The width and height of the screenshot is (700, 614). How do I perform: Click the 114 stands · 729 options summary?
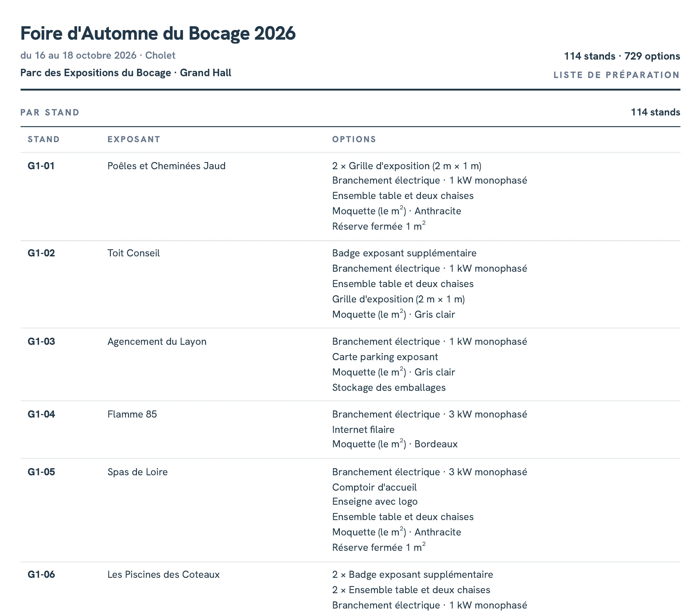pyautogui.click(x=622, y=56)
